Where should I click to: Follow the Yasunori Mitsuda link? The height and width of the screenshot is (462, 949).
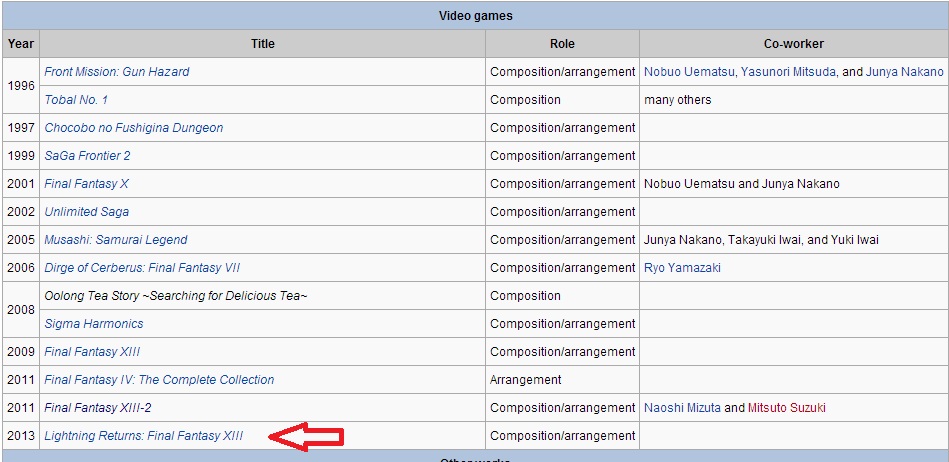[x=788, y=71]
